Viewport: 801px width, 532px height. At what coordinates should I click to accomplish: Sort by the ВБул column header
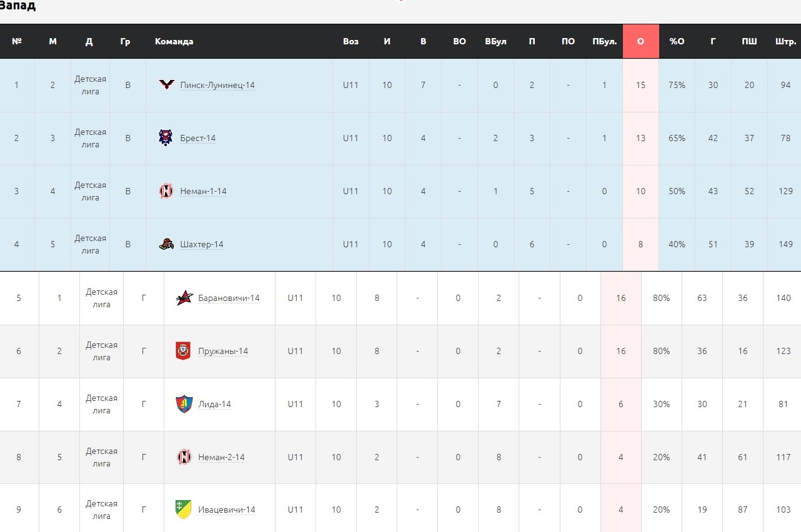pyautogui.click(x=495, y=42)
